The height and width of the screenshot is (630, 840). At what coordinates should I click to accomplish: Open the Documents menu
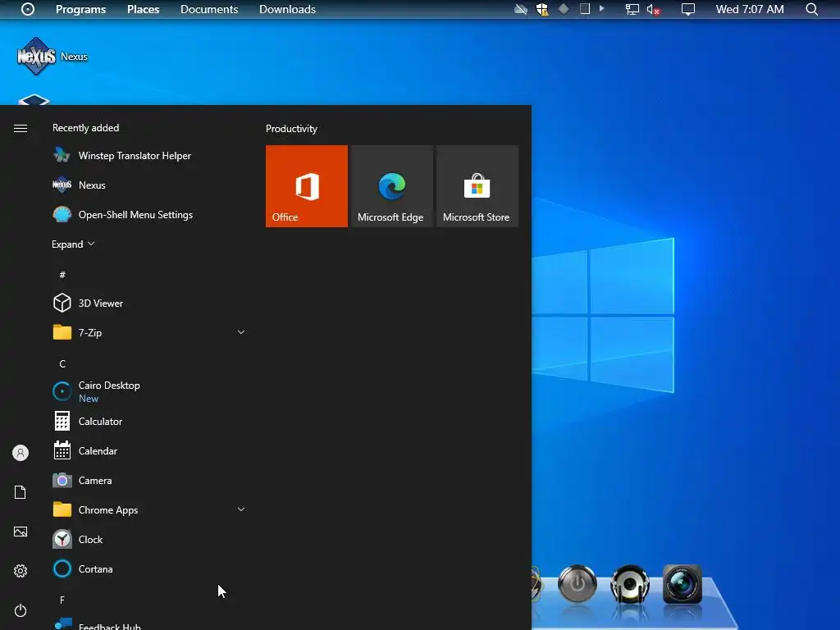pos(209,9)
